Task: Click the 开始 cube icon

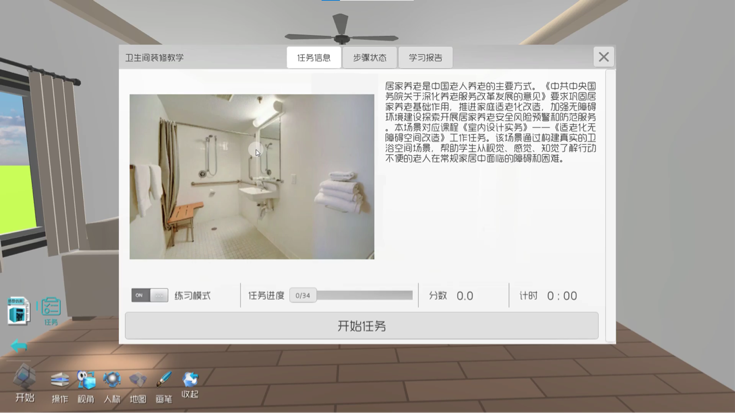Action: pyautogui.click(x=24, y=378)
